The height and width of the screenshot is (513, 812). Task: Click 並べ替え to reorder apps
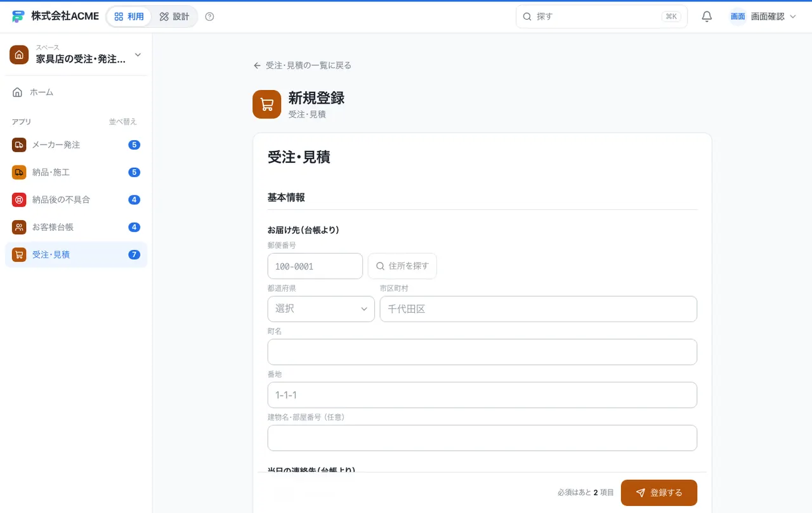[123, 122]
